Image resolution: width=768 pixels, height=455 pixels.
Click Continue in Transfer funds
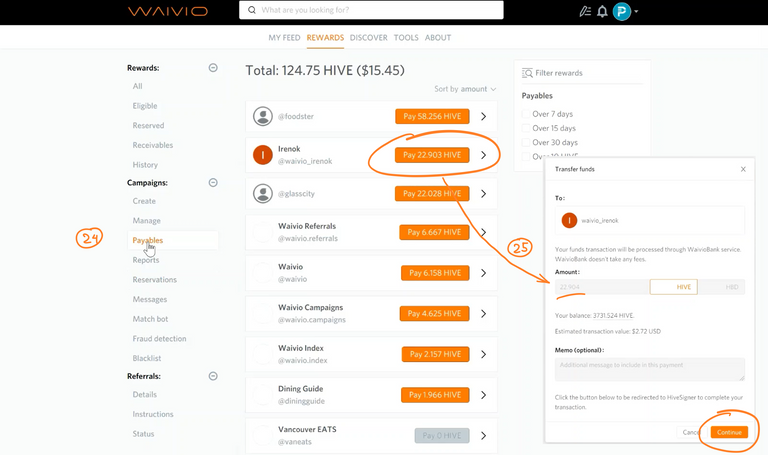[x=729, y=432]
